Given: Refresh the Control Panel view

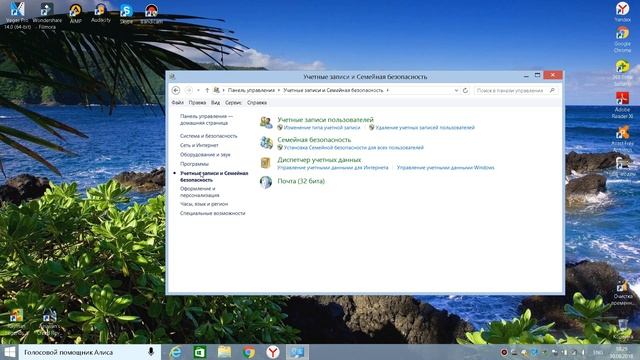Looking at the screenshot, I should (465, 90).
